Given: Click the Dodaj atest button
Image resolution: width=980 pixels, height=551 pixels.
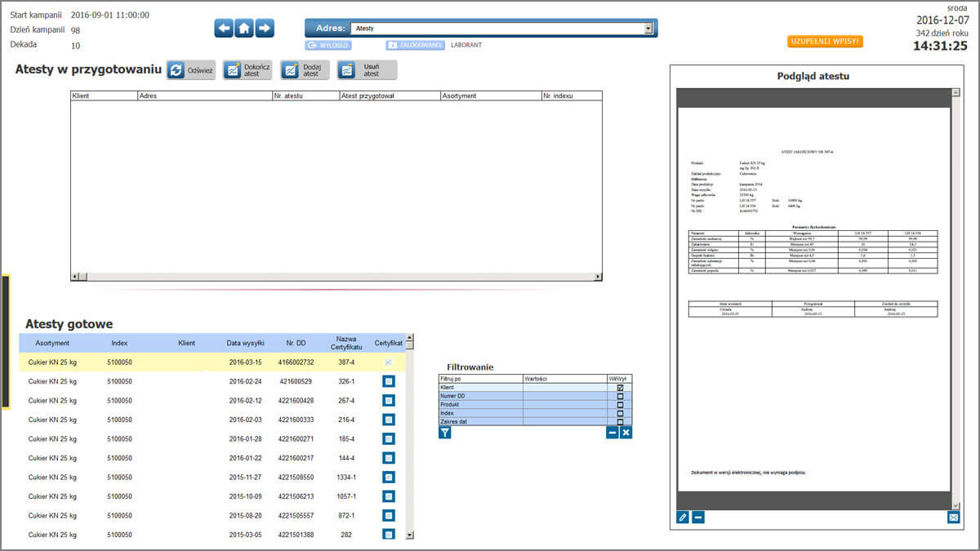Looking at the screenshot, I should click(x=304, y=69).
